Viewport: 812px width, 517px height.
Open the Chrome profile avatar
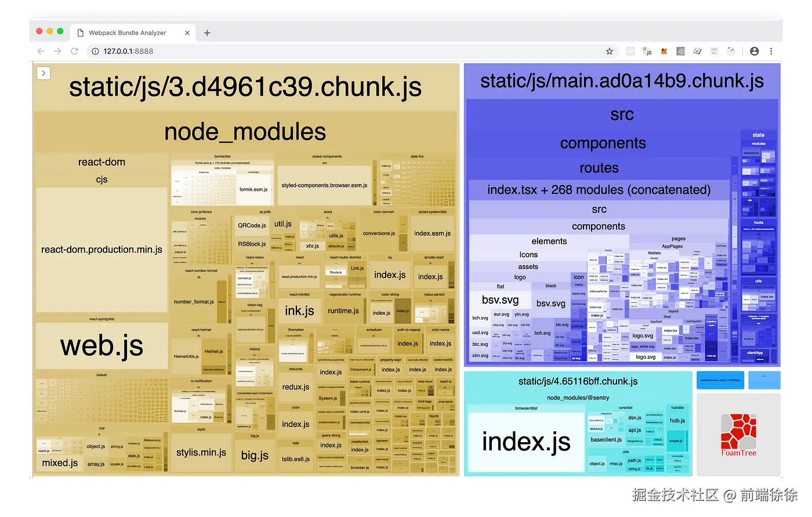754,51
